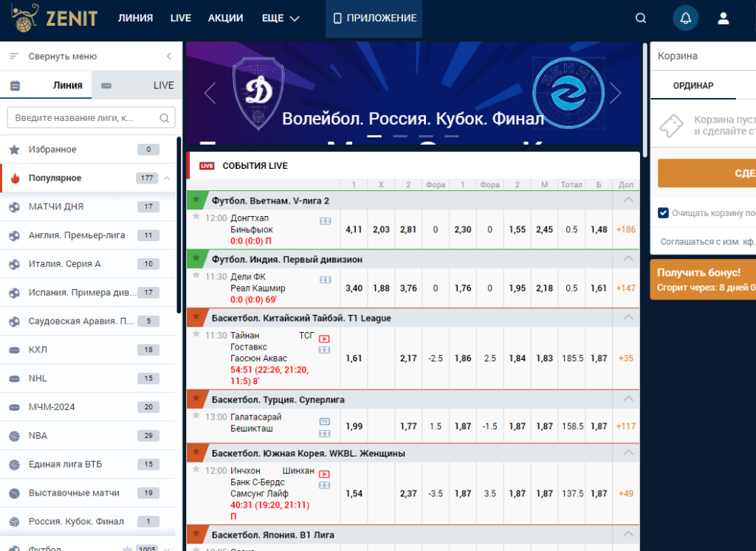The width and height of the screenshot is (756, 551).
Task: Click the main content vertical scrollbar
Action: pos(645,99)
